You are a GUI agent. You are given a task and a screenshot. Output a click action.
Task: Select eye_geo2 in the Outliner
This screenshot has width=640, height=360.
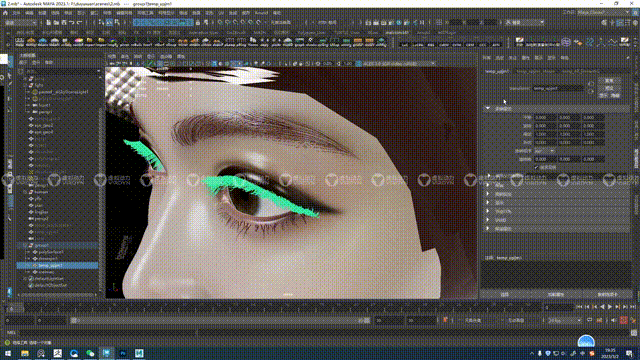coord(44,126)
